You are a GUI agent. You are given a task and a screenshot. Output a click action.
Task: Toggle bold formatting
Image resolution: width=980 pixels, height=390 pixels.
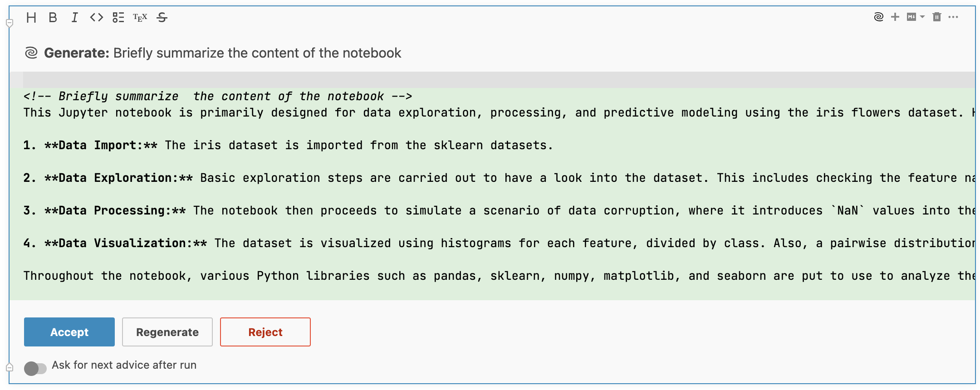click(53, 17)
